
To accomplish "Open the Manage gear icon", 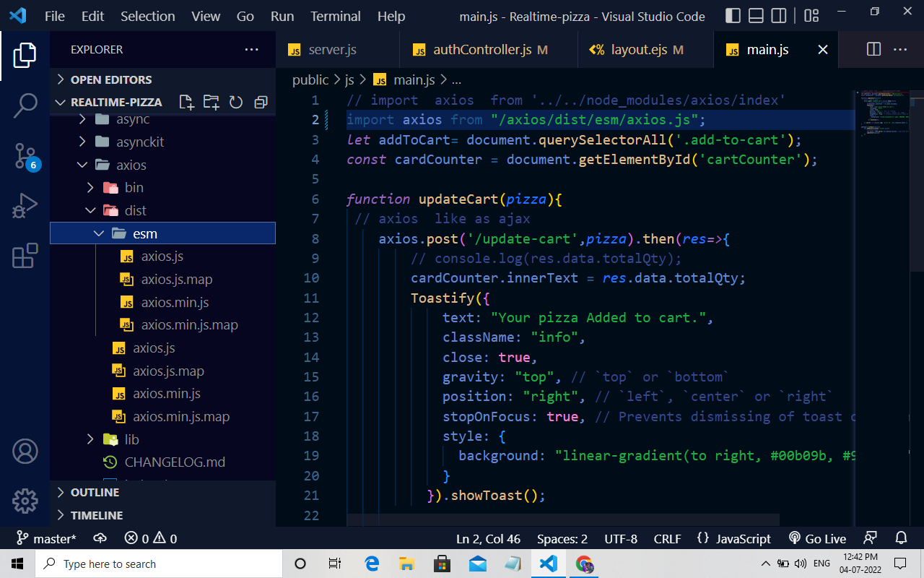I will 25,501.
